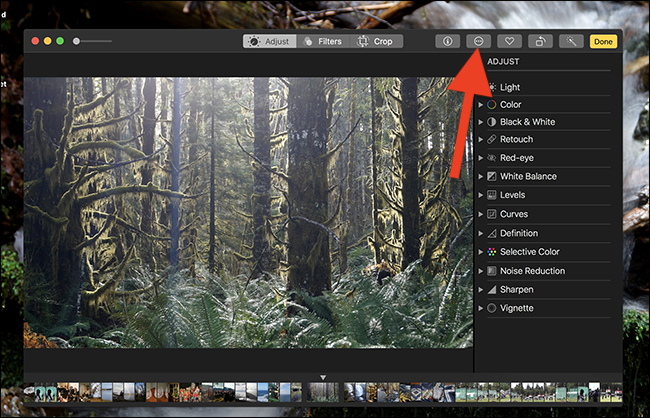Apply auto-enhance magic wand
This screenshot has height=418, width=650.
coord(571,41)
